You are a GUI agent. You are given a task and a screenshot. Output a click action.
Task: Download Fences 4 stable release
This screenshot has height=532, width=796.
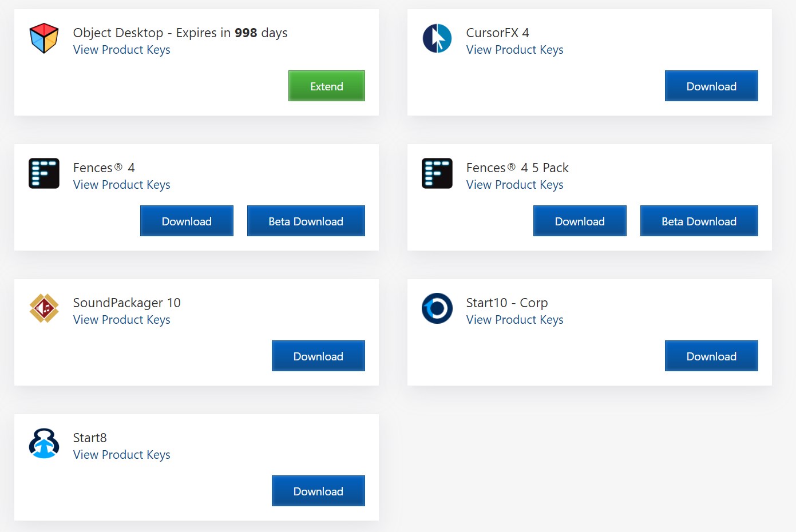point(187,221)
